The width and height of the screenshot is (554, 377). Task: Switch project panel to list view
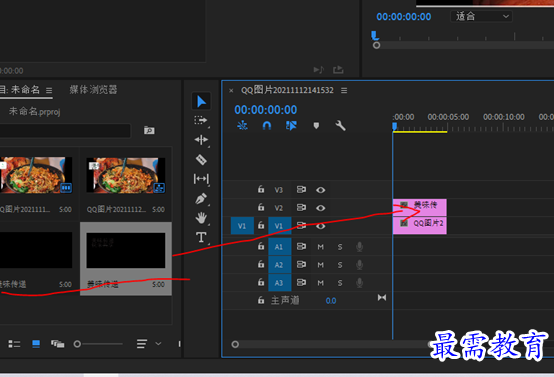point(14,344)
